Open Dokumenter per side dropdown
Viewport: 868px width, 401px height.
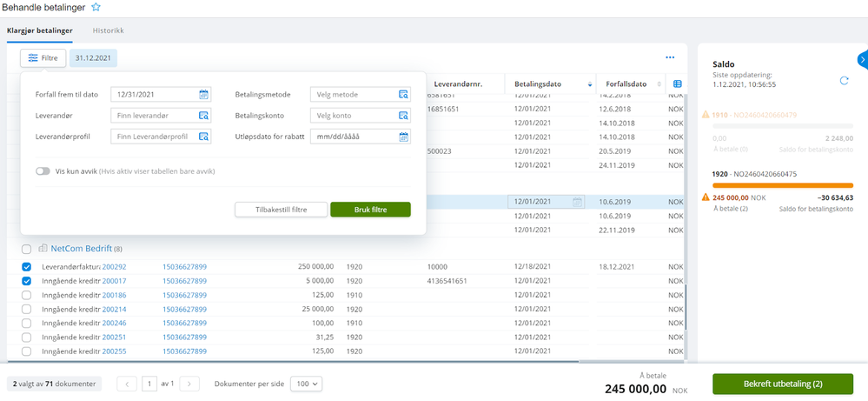click(x=306, y=384)
